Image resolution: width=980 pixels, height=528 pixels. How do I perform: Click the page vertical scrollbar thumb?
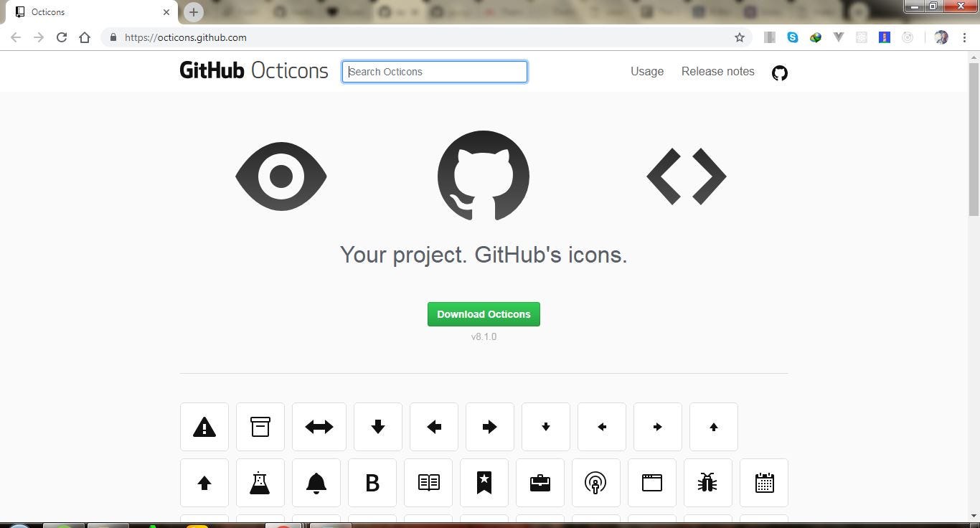pos(974,138)
